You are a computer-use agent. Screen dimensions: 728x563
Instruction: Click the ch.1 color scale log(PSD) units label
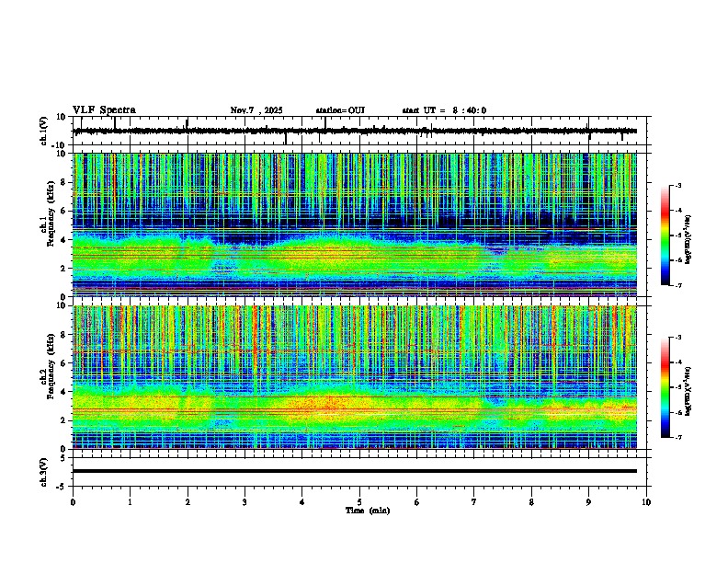(x=688, y=239)
